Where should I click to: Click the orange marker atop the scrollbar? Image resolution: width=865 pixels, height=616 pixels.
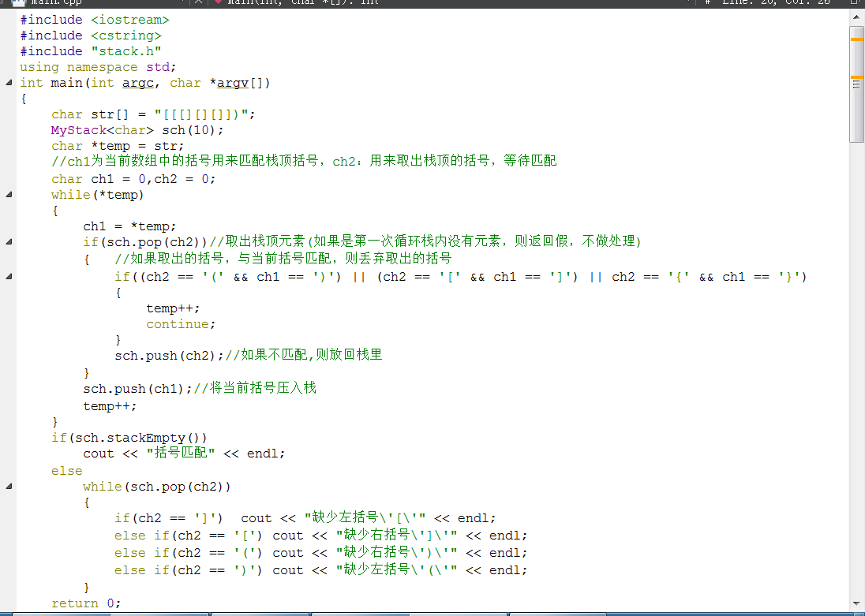point(856,38)
